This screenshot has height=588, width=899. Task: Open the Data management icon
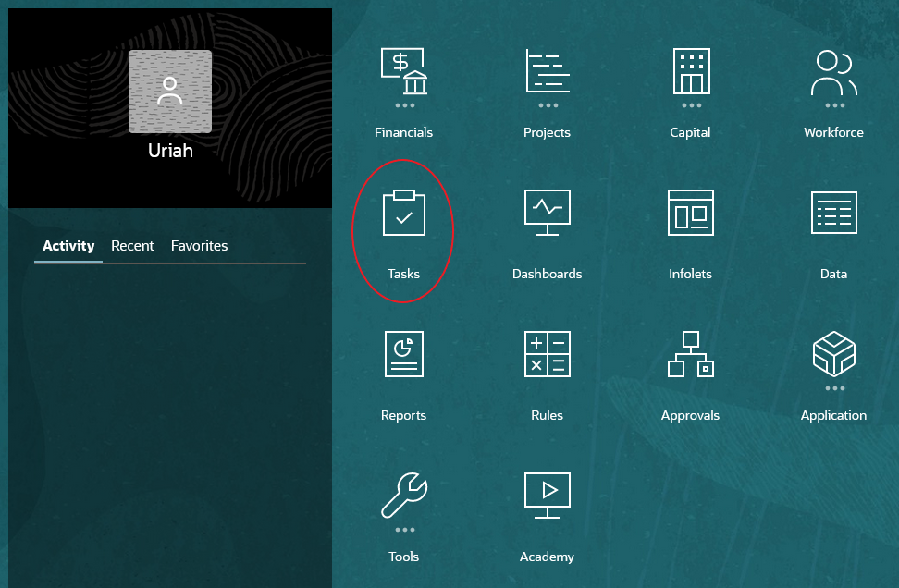832,213
